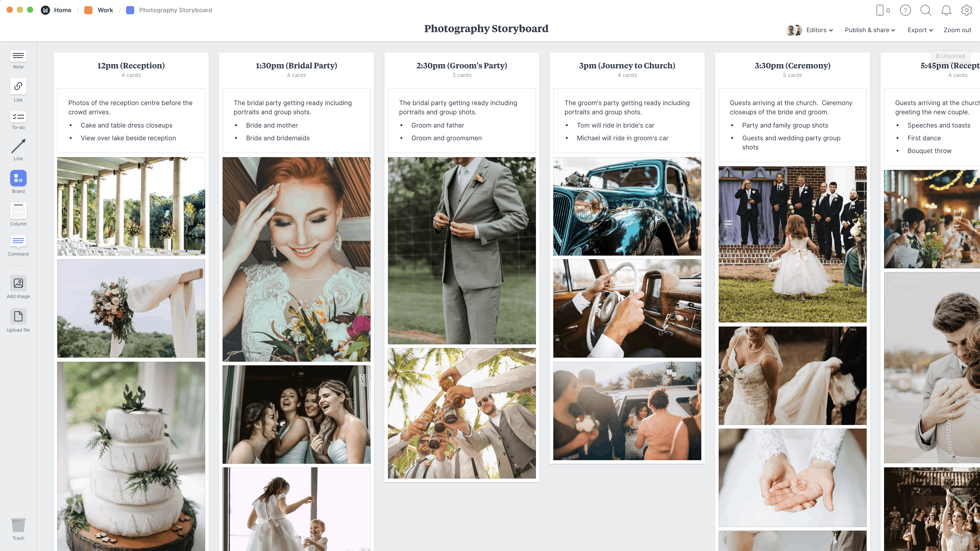Click the Upload file option
This screenshot has height=551, width=980.
click(x=18, y=320)
